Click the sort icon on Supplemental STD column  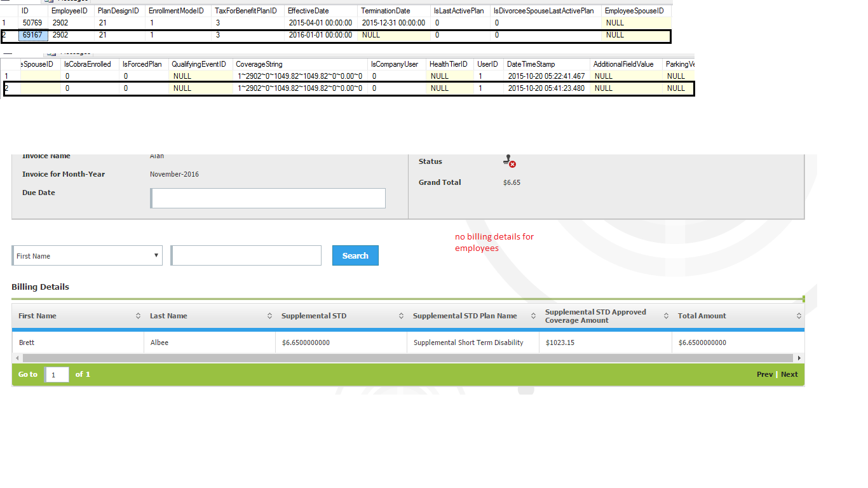(x=401, y=315)
